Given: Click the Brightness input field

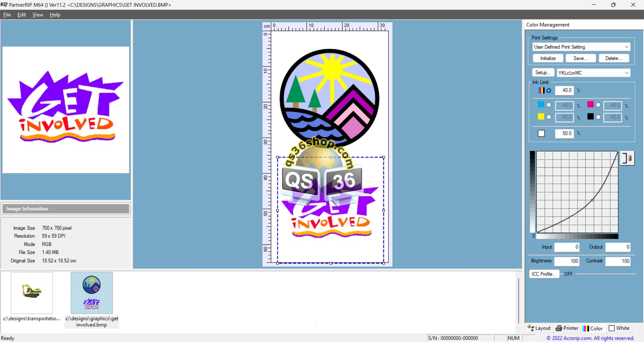Looking at the screenshot, I should [x=567, y=261].
